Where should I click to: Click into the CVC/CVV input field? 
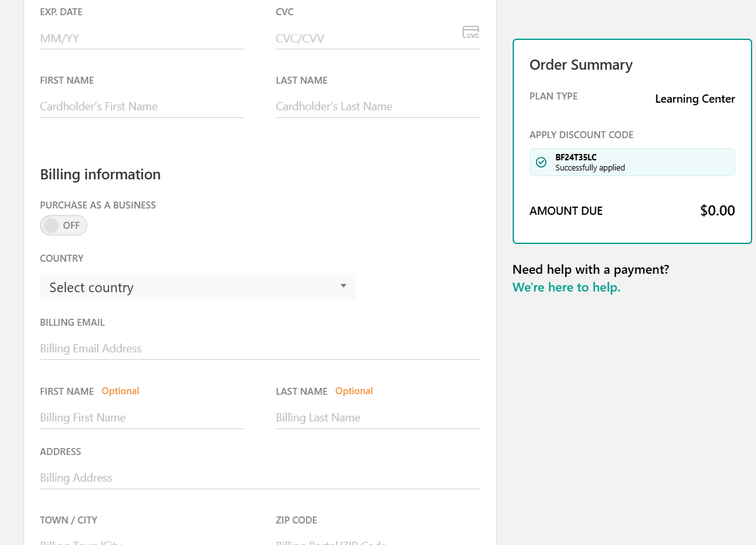pyautogui.click(x=368, y=39)
